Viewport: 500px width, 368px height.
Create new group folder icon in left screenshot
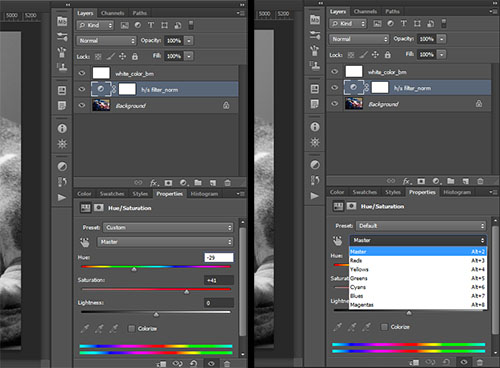pos(198,183)
